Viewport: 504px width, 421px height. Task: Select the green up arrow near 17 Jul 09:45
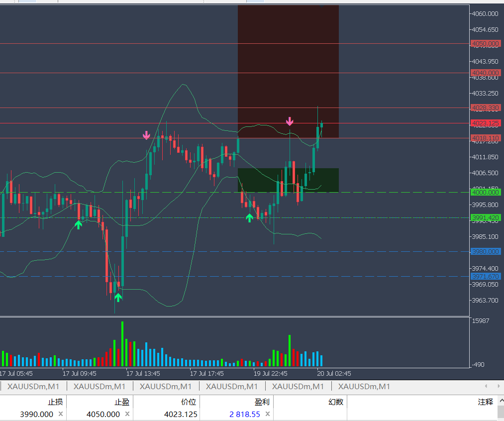pos(78,224)
